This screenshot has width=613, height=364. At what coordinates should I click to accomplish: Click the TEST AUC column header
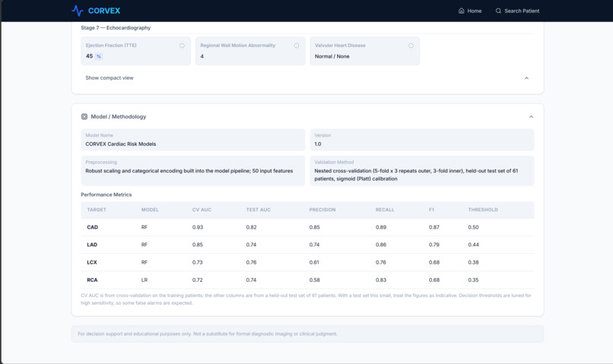tap(259, 210)
